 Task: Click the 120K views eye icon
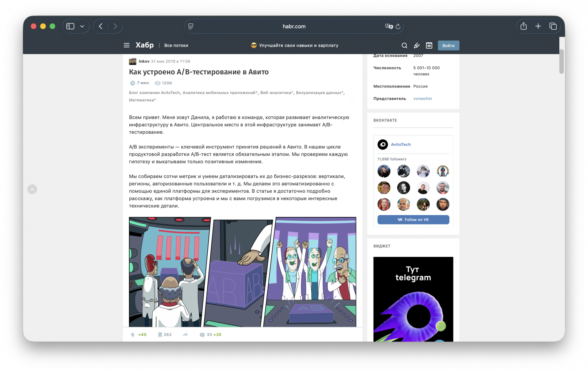pos(158,83)
